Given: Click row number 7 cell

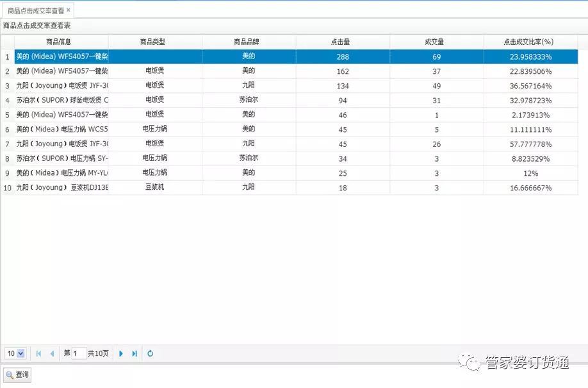Looking at the screenshot, I should 8,144.
